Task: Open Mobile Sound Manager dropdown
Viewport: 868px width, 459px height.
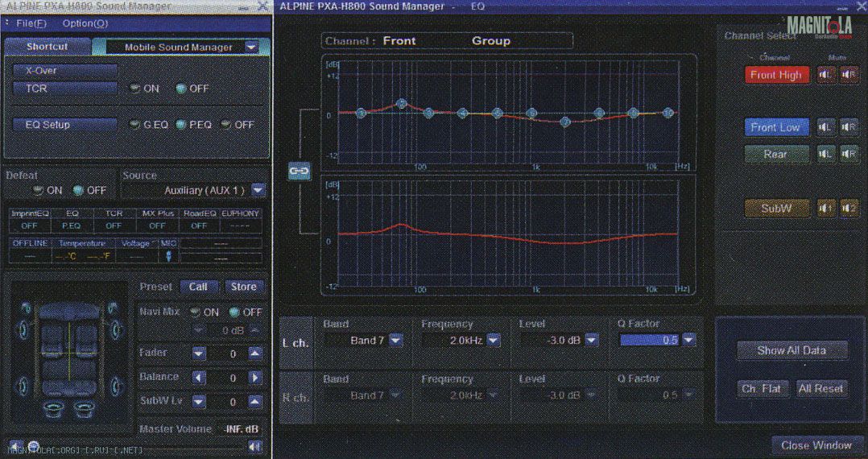Action: [251, 47]
